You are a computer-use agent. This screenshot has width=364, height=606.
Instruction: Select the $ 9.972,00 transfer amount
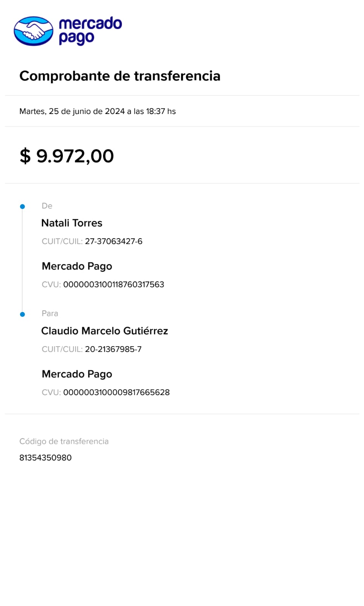click(x=67, y=156)
